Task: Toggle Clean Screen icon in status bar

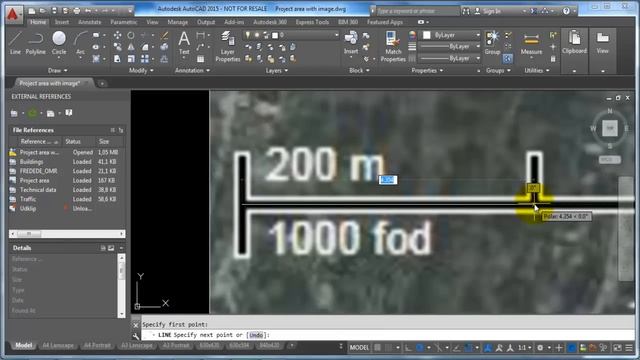Action: click(618, 348)
